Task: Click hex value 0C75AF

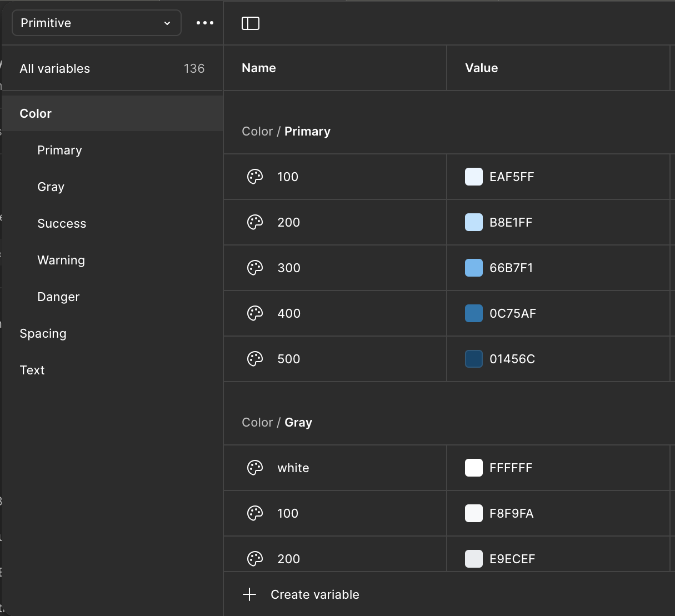Action: click(513, 313)
